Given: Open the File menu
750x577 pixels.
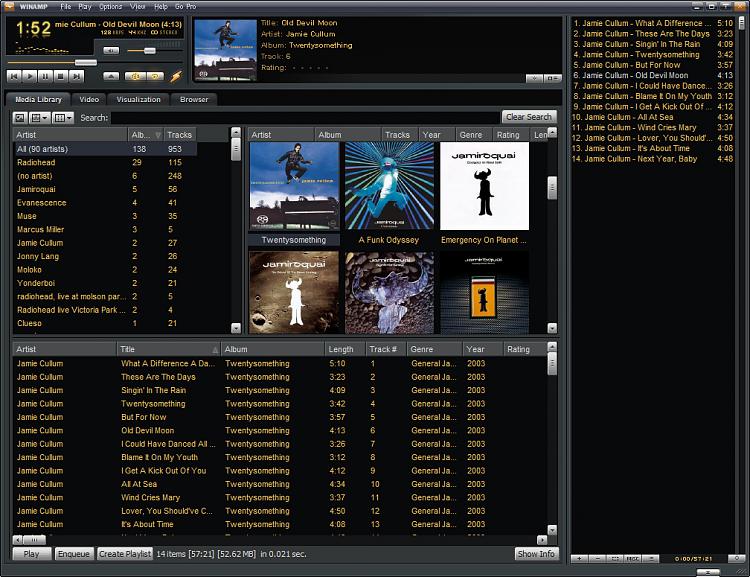Looking at the screenshot, I should pos(66,7).
